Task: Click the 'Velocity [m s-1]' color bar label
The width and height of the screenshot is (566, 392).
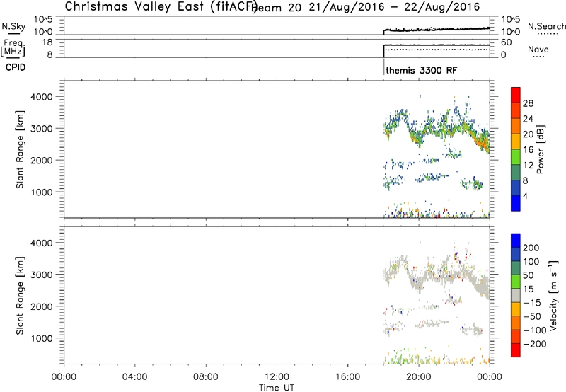Action: point(553,295)
